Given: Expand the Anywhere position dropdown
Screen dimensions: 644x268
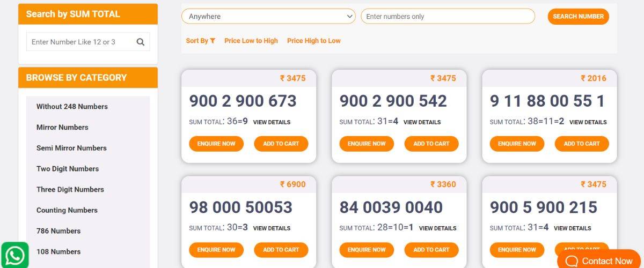Looking at the screenshot, I should tap(268, 17).
